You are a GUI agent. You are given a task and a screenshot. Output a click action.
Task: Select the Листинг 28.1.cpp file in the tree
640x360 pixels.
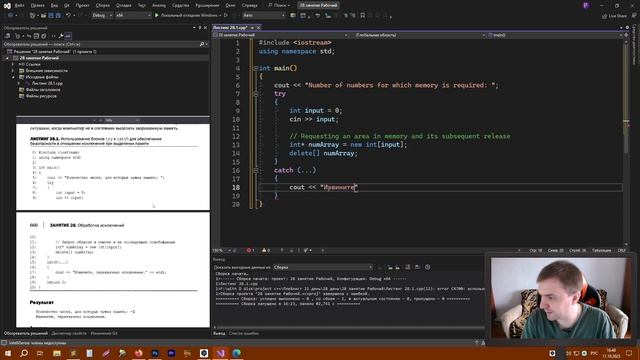47,83
